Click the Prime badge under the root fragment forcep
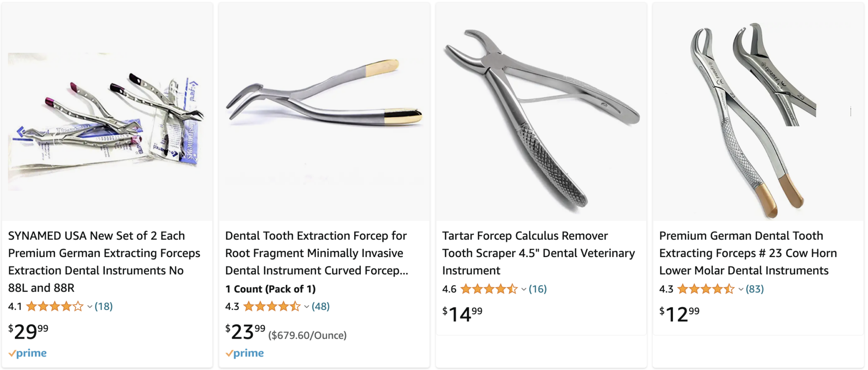This screenshot has height=370, width=868. [245, 353]
